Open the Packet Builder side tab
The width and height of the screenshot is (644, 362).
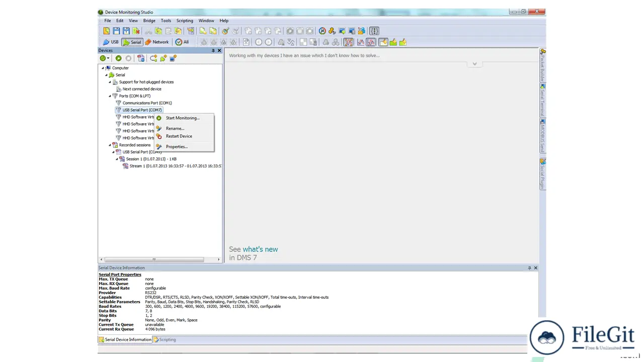click(543, 66)
